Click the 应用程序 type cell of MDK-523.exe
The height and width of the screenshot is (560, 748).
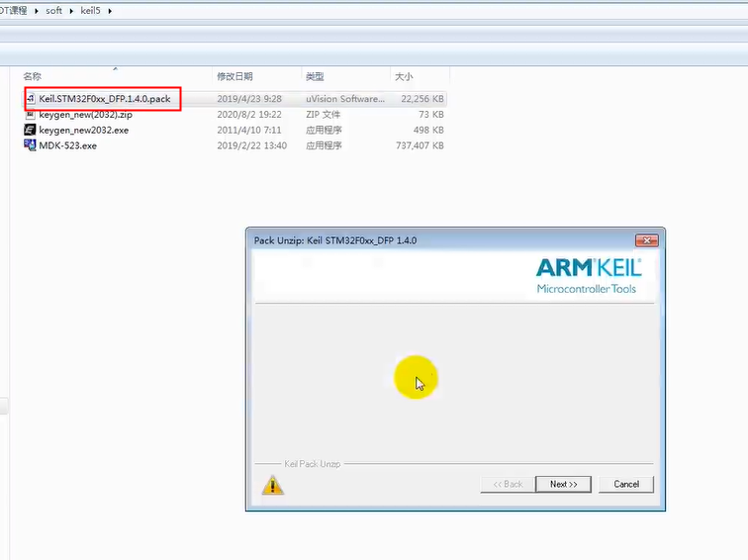(324, 145)
